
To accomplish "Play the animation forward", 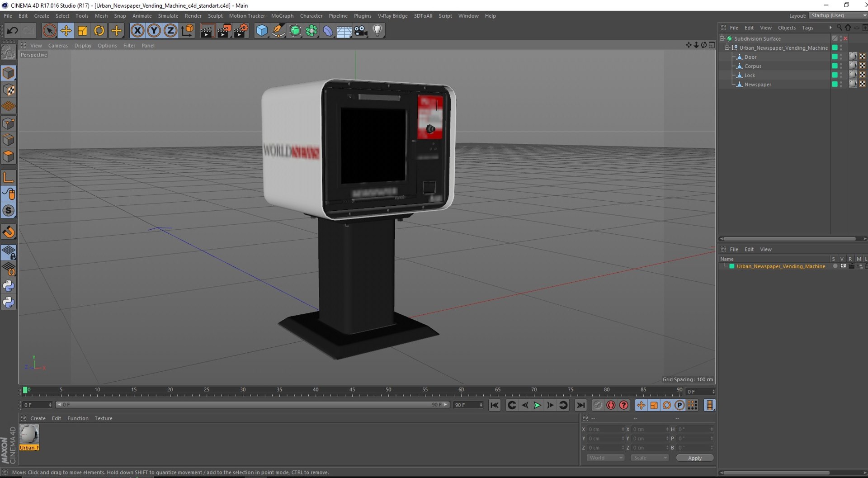I will tap(538, 405).
